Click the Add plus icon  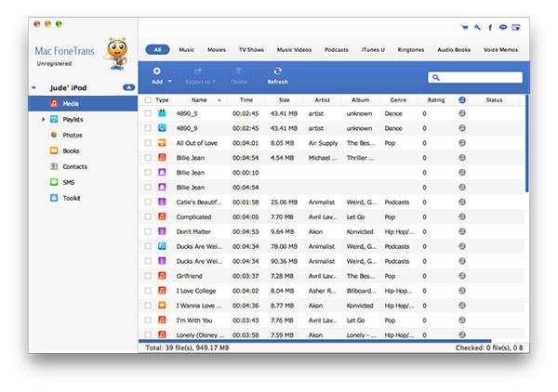coord(156,72)
